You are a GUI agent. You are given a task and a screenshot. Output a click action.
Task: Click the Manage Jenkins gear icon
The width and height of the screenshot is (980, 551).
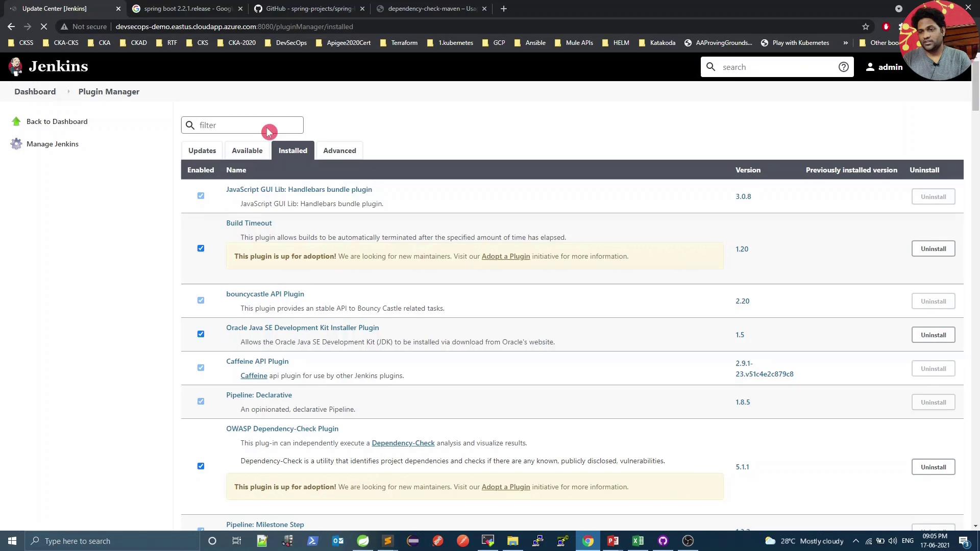[x=16, y=144]
